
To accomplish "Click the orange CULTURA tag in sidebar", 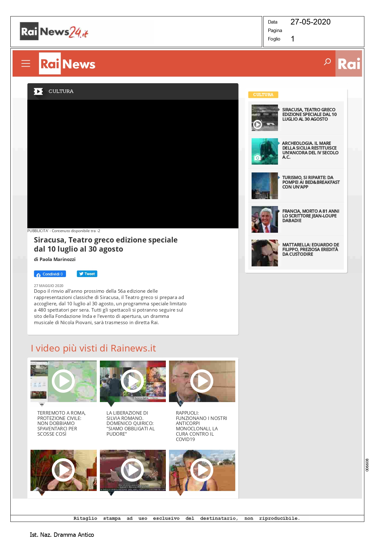I will point(263,95).
